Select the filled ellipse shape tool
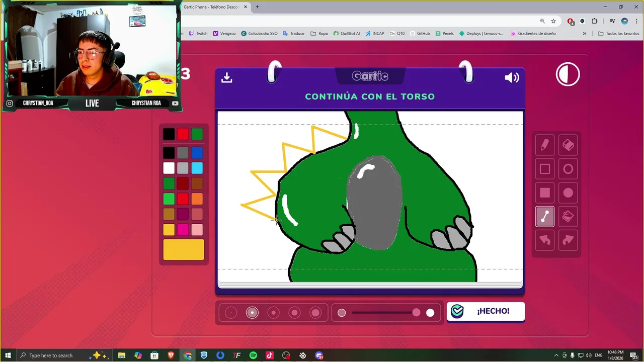Image resolution: width=644 pixels, height=362 pixels. 568,193
